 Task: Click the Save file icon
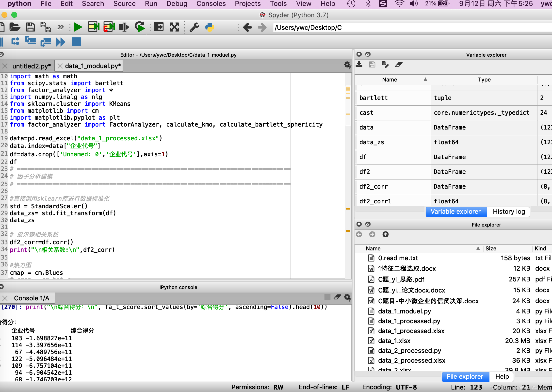[30, 27]
